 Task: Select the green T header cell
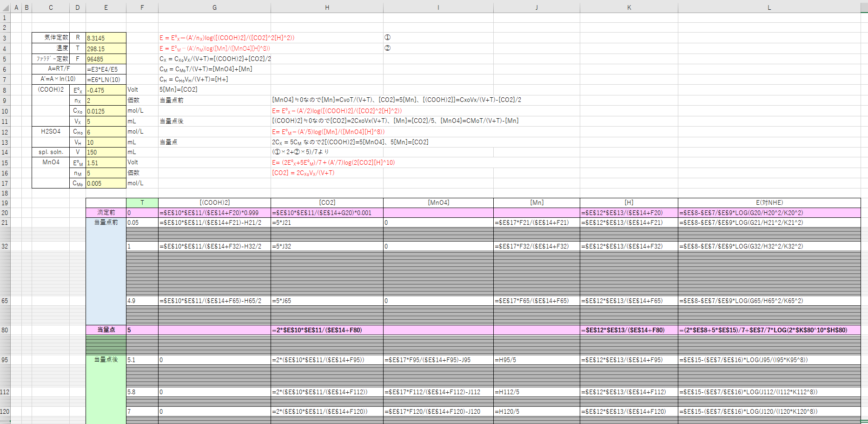(142, 203)
